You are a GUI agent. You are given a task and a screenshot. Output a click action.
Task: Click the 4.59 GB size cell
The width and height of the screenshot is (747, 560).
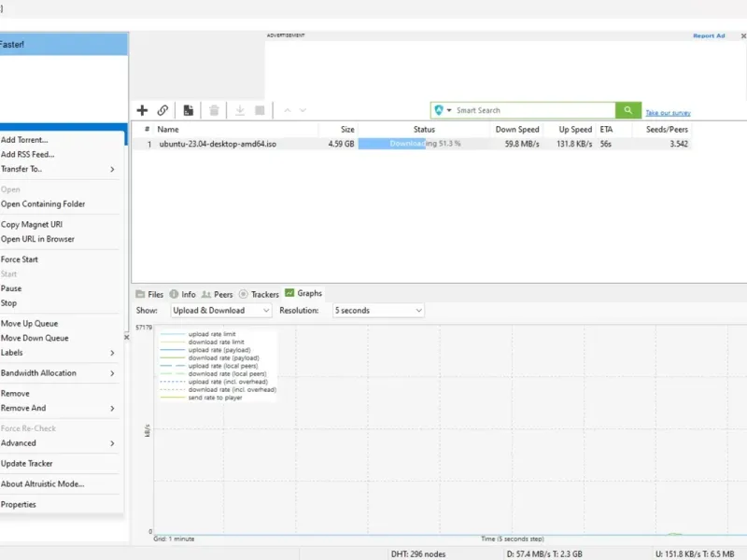coord(341,144)
